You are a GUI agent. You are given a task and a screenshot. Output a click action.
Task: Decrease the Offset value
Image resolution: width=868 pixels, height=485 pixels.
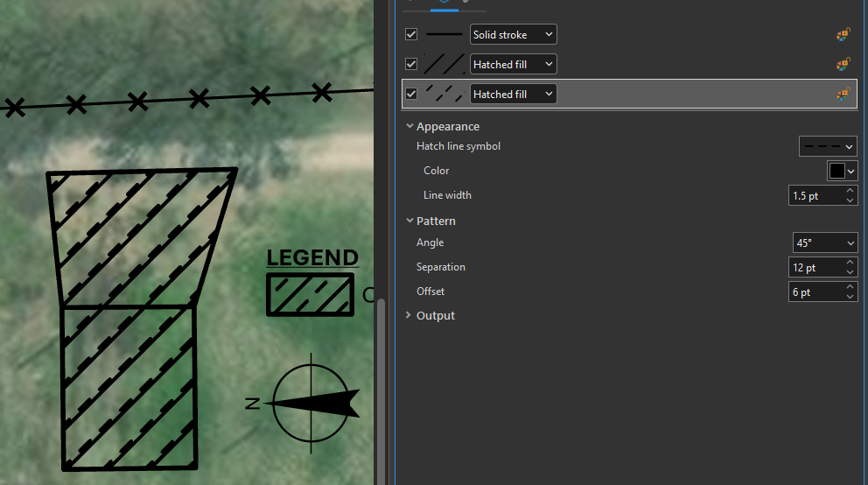point(850,297)
